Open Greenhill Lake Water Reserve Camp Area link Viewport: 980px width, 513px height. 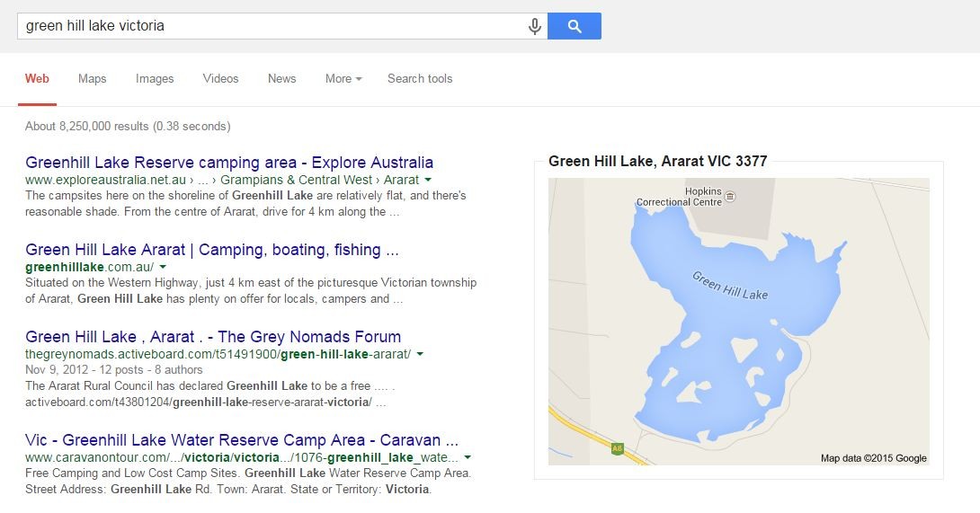pos(242,440)
